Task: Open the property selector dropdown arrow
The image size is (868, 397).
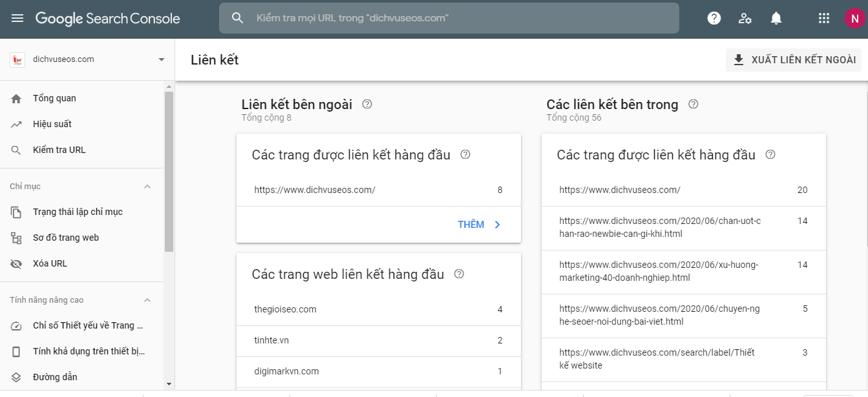Action: tap(161, 60)
